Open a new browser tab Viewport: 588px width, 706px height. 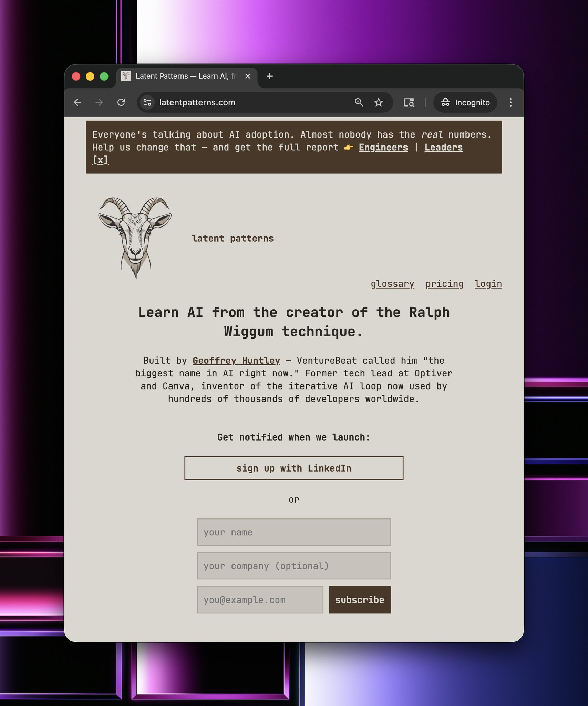tap(270, 76)
